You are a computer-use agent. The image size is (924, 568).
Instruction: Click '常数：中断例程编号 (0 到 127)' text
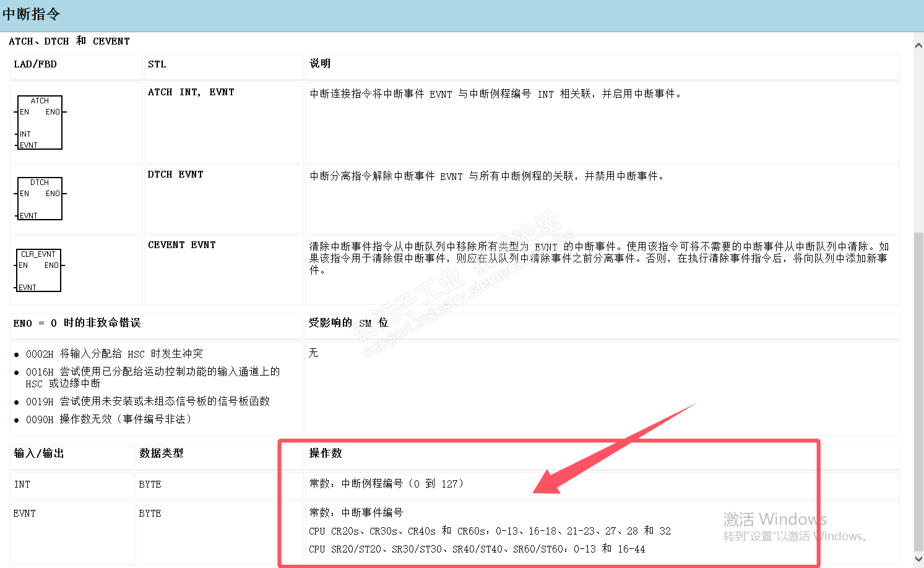[387, 484]
